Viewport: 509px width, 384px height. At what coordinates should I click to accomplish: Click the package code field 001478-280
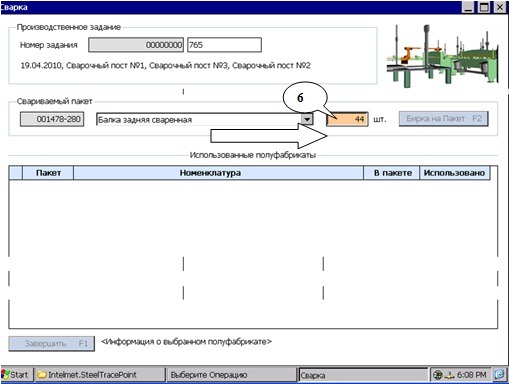[52, 119]
